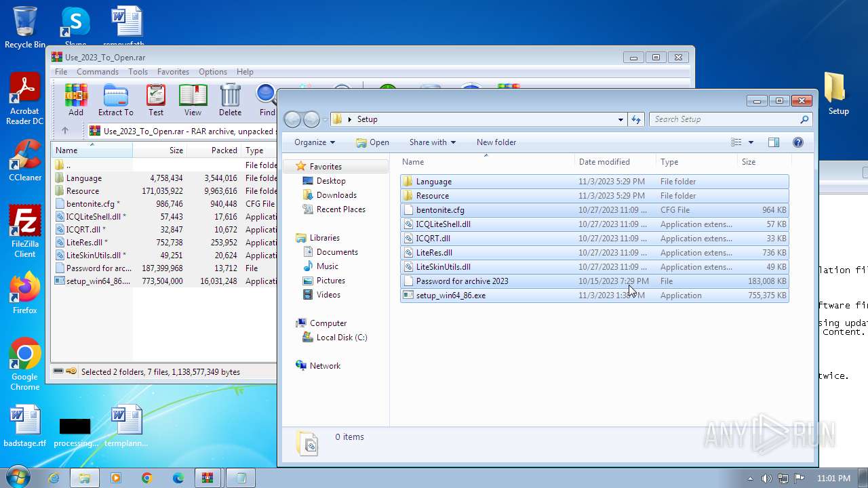Select badstage.rtf desktop file
The width and height of the screenshot is (868, 488).
(25, 426)
